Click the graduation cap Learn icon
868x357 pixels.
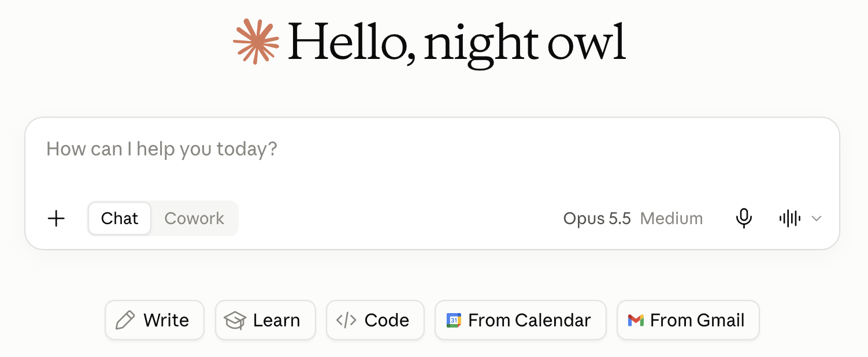coord(235,320)
